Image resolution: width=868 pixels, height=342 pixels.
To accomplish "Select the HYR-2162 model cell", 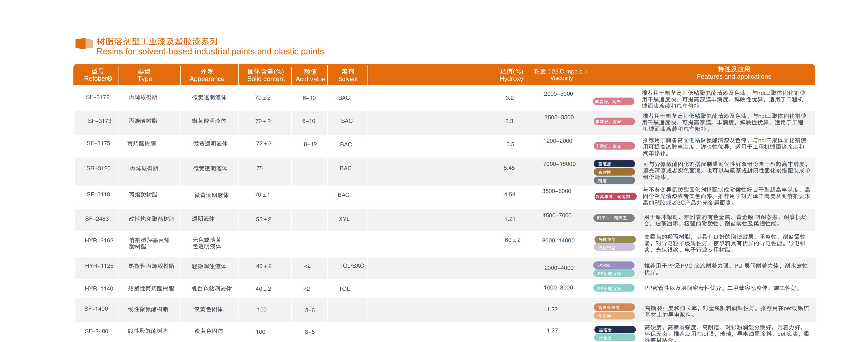I will (x=99, y=241).
